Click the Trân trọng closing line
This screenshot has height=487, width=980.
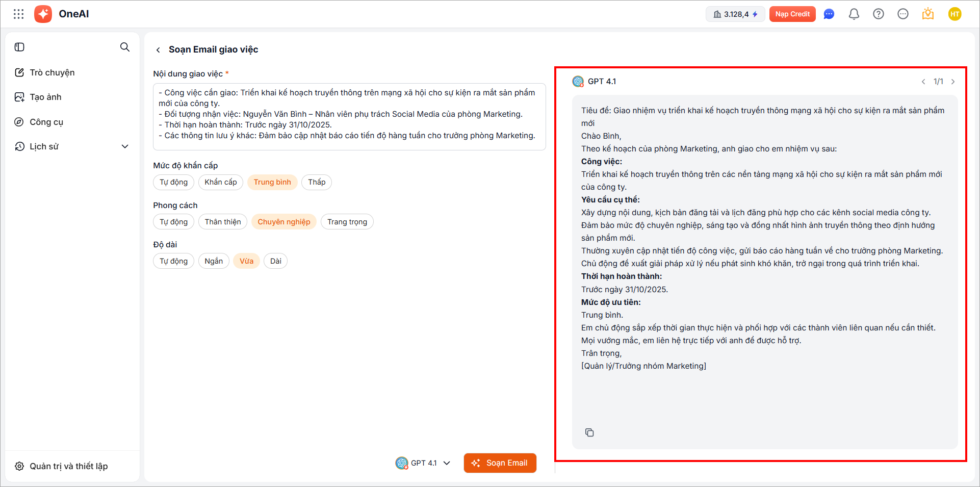tap(601, 353)
